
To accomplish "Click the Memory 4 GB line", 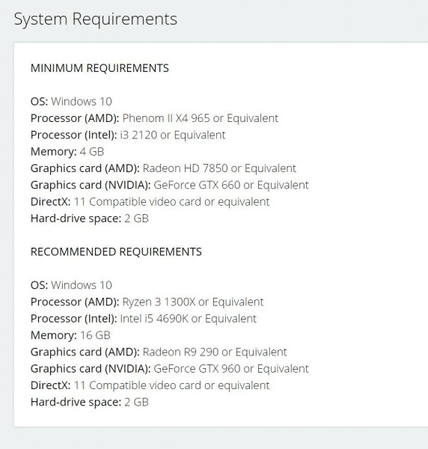I will (67, 152).
